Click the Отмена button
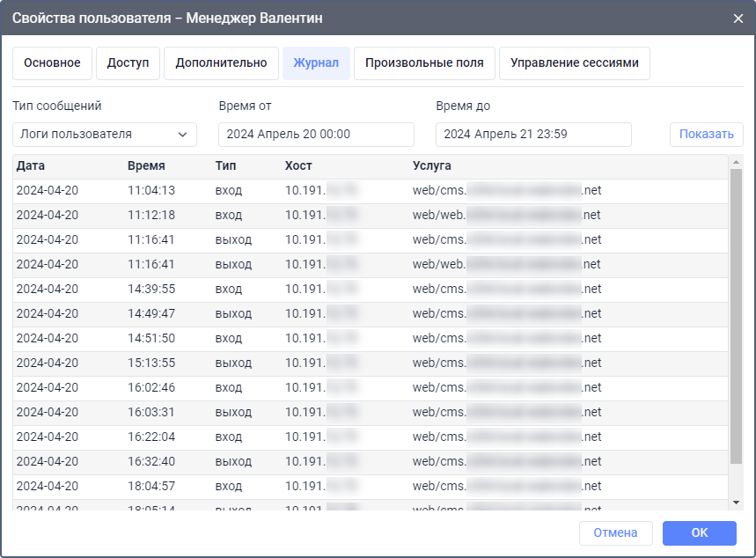This screenshot has height=558, width=756. [615, 533]
